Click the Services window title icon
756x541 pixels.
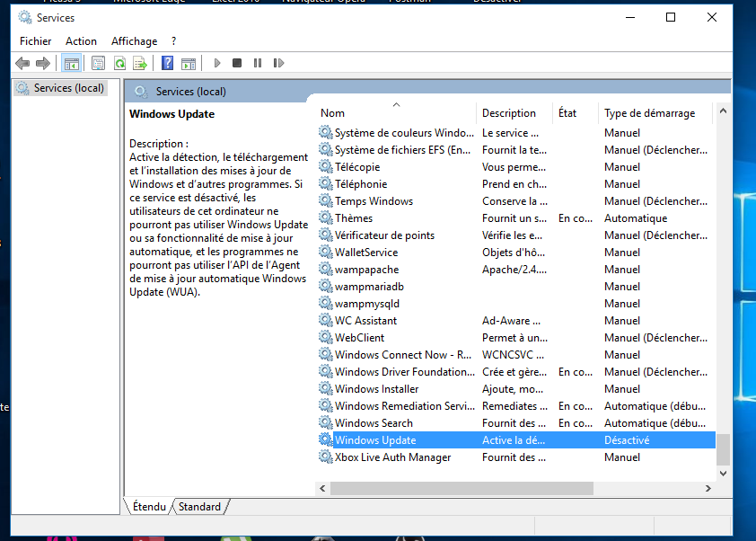pos(25,17)
